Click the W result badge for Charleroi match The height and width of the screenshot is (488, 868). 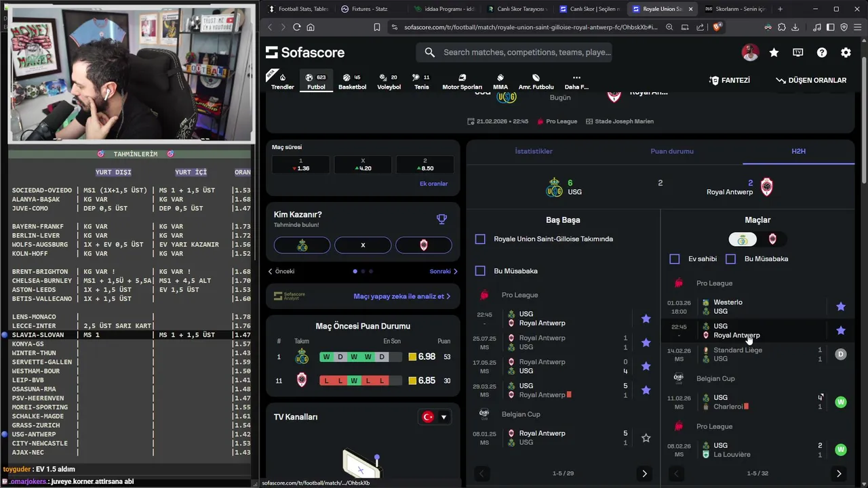click(x=841, y=402)
